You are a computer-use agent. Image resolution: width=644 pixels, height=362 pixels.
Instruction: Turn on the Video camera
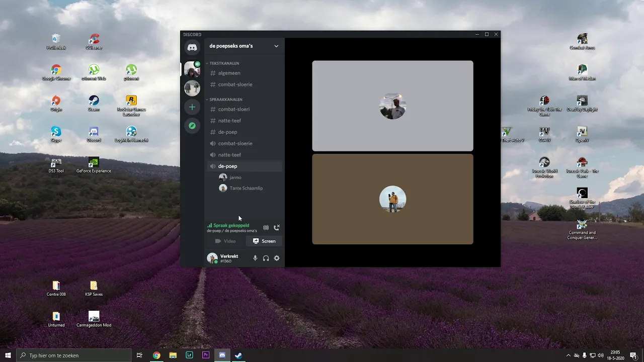click(x=225, y=241)
